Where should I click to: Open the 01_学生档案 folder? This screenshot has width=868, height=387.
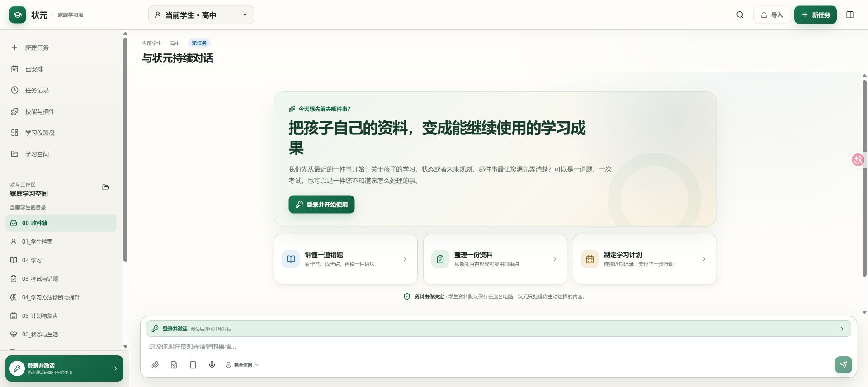click(61, 242)
